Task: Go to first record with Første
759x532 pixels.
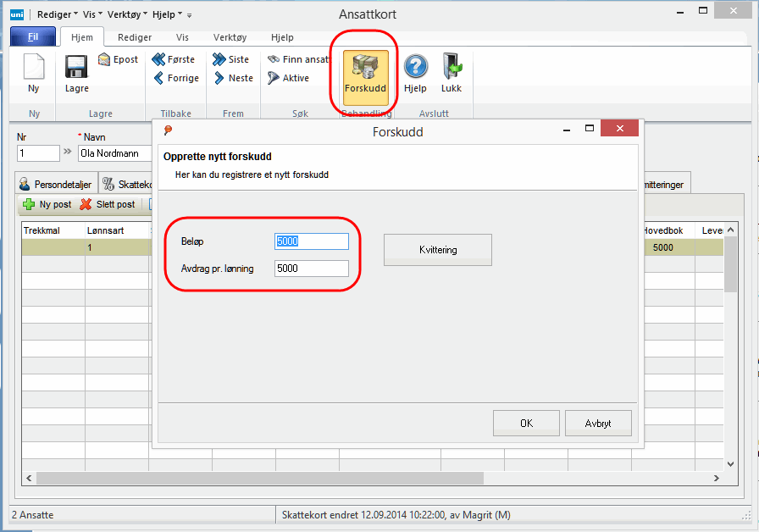Action: coord(158,60)
